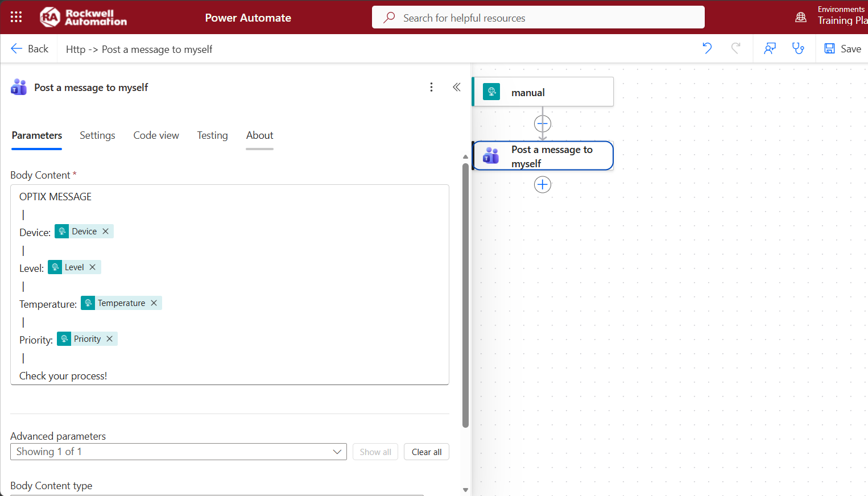
Task: Open the Flow checker stethoscope icon
Action: tap(799, 48)
